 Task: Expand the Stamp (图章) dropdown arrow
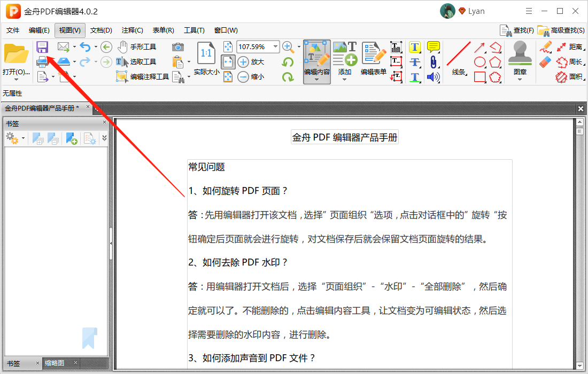(x=520, y=80)
